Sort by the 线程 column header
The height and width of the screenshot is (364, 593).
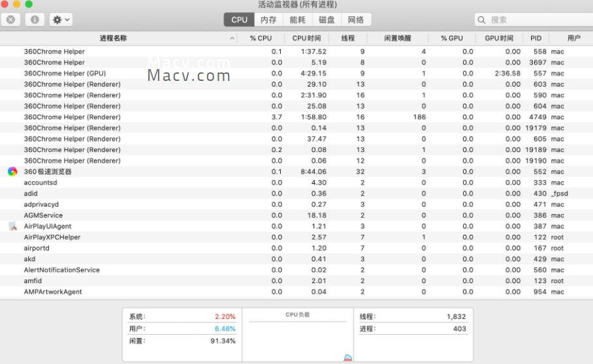(348, 38)
